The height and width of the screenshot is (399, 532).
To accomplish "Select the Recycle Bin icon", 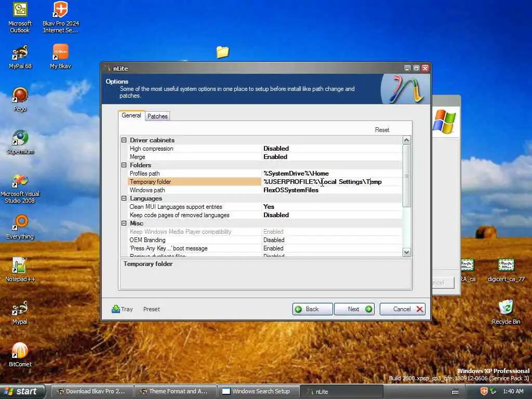I will pos(506,312).
